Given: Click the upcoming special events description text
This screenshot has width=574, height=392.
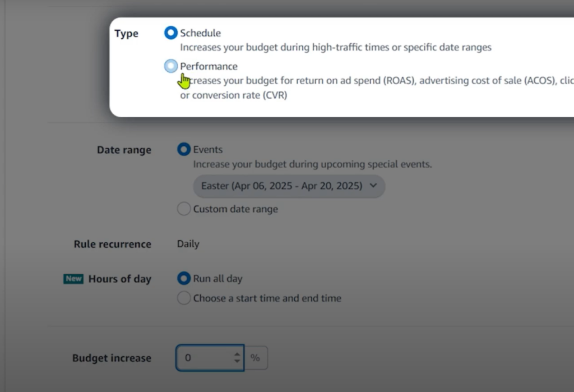Looking at the screenshot, I should [x=312, y=165].
